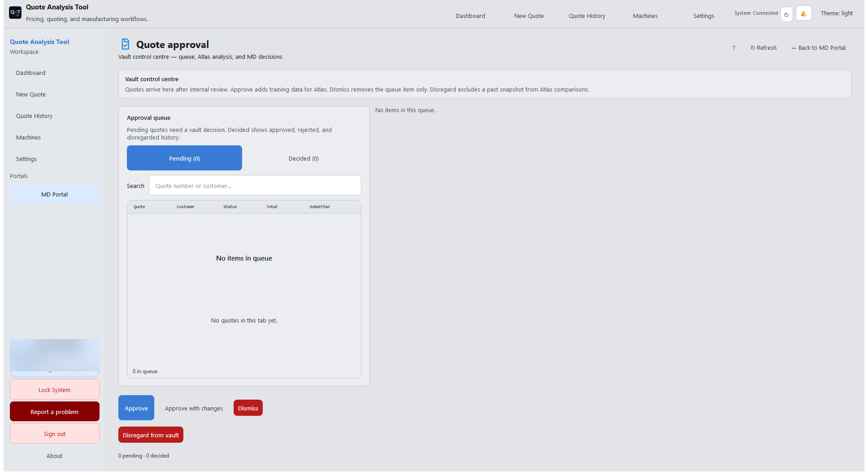The image size is (868, 475).
Task: Sort by the Customer column header
Action: coord(186,207)
